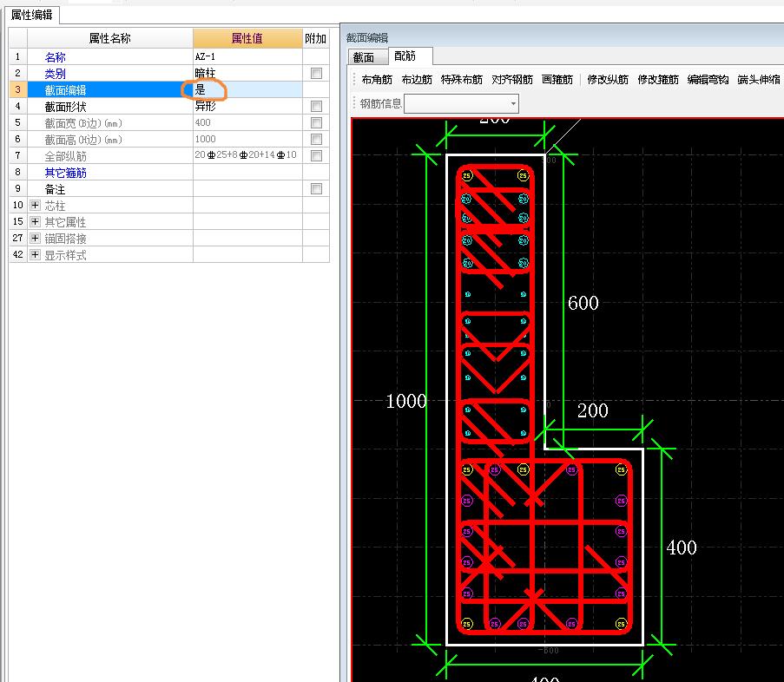Select the 编辑弯钩 tool
784x682 pixels.
tap(708, 80)
